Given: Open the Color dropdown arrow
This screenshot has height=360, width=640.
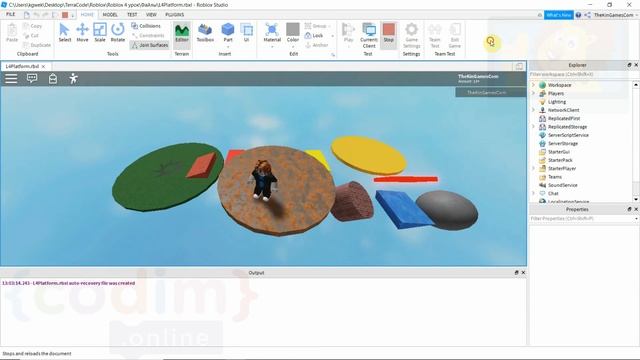Looking at the screenshot, I should pyautogui.click(x=293, y=47).
